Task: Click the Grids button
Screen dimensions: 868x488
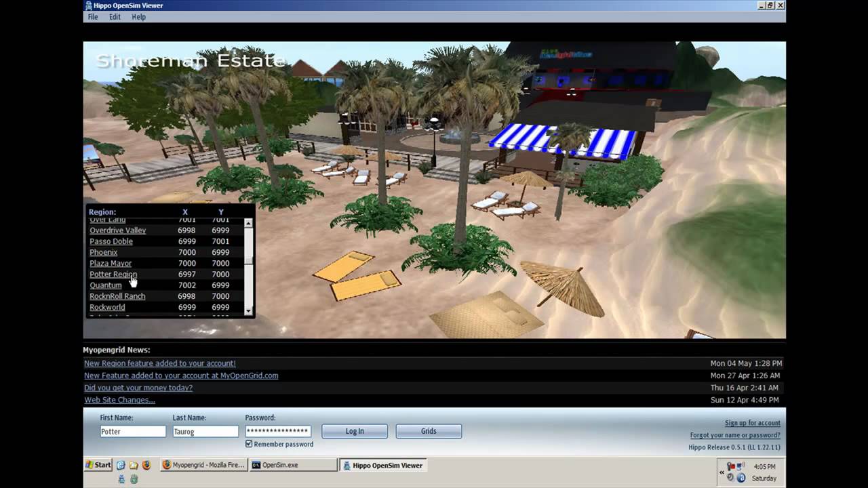Action: click(429, 431)
